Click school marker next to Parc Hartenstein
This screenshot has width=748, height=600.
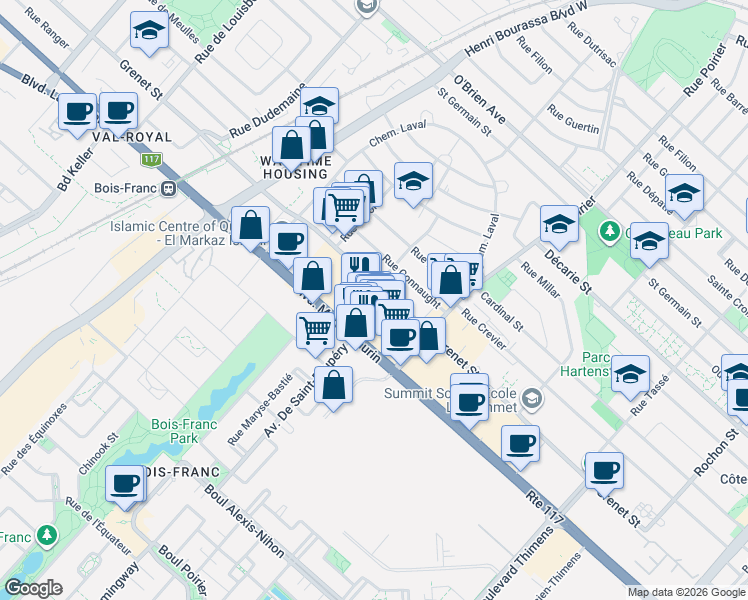630,375
